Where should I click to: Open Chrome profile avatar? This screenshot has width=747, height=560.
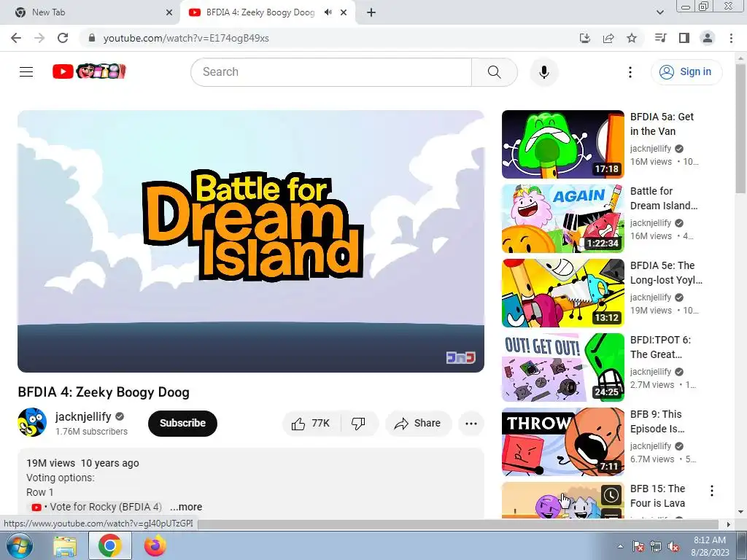click(708, 38)
